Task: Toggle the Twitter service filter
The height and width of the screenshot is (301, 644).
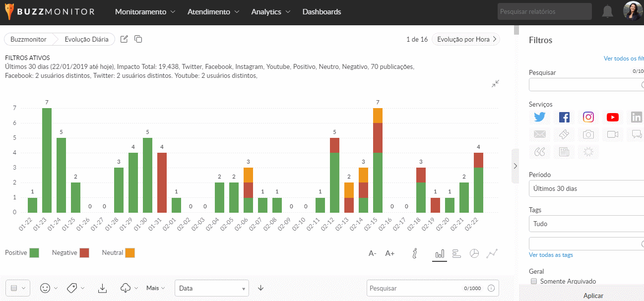Action: (540, 117)
